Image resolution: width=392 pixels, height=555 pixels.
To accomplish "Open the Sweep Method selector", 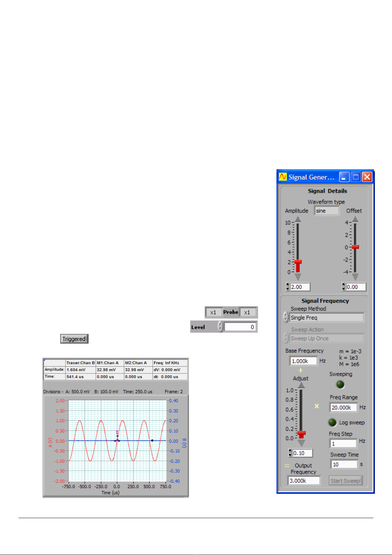I will (327, 318).
